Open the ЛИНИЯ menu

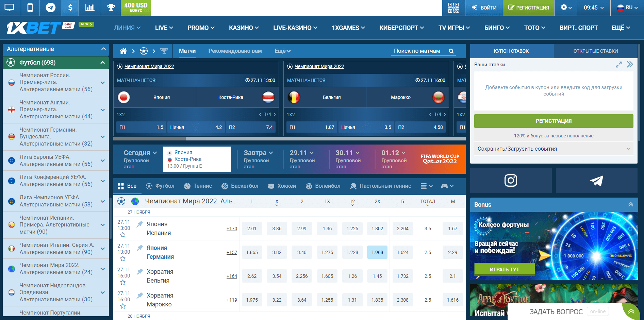127,28
